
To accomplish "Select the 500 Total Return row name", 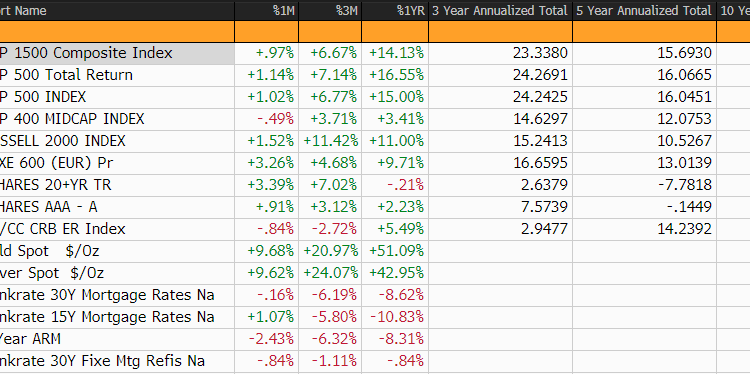I will click(x=117, y=75).
